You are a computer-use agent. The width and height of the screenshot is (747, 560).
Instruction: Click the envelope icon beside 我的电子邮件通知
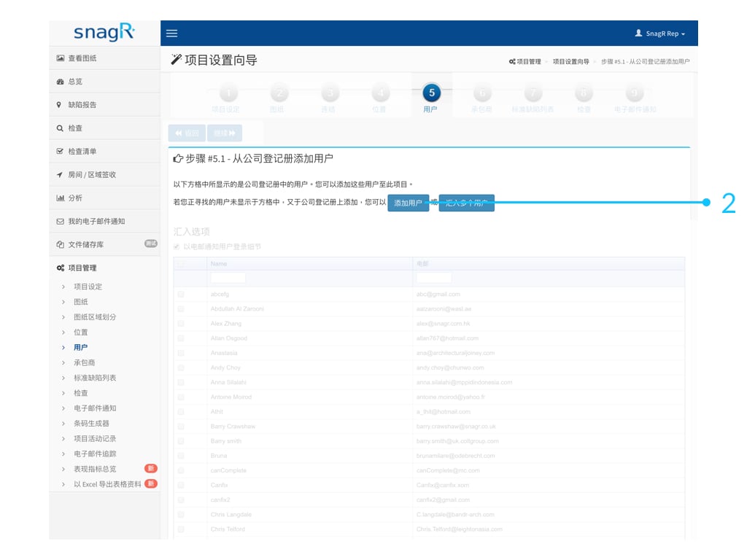(60, 222)
